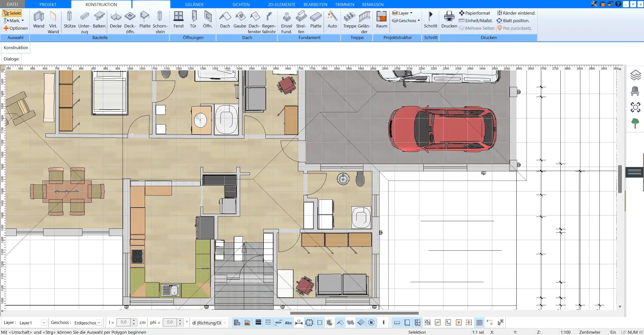Switch to the SICHTEN tab
Image resolution: width=644 pixels, height=335 pixels.
241,4
